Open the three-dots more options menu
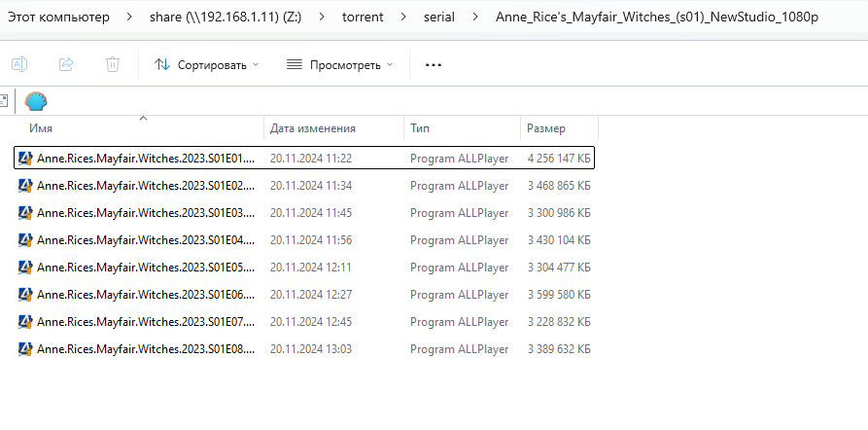The height and width of the screenshot is (430, 868). pyautogui.click(x=434, y=64)
